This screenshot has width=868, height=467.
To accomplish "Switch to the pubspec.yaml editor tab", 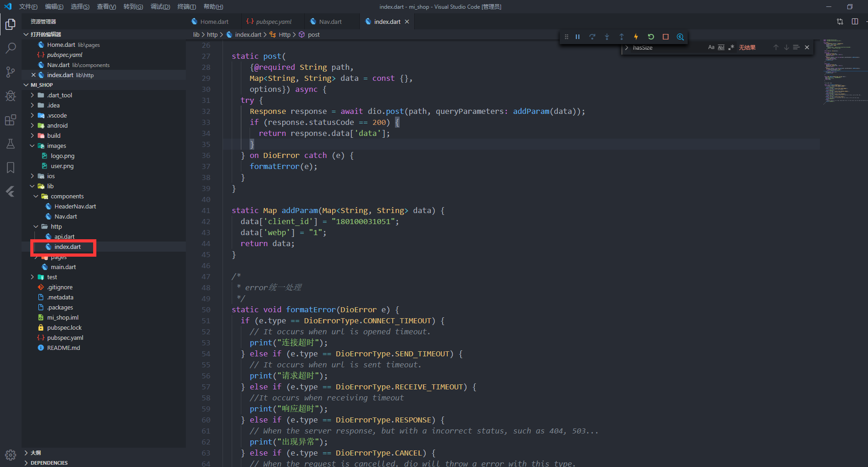I will click(x=273, y=22).
